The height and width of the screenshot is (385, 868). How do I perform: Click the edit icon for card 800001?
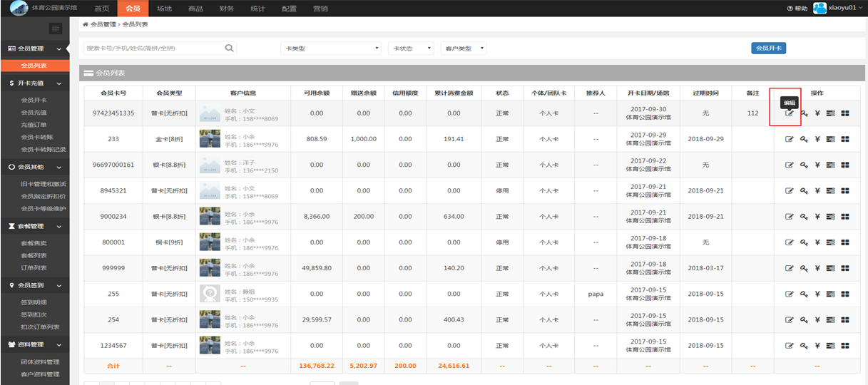[790, 242]
